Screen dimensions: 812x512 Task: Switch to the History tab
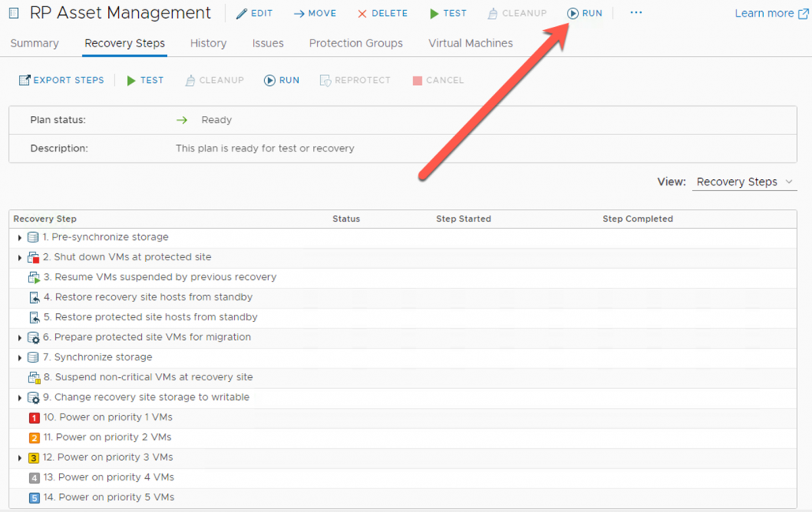[207, 43]
